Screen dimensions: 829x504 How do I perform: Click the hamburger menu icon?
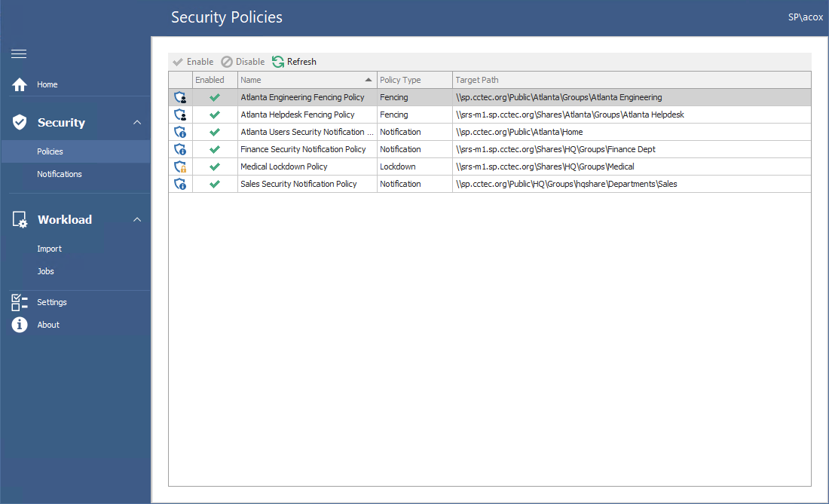tap(18, 53)
